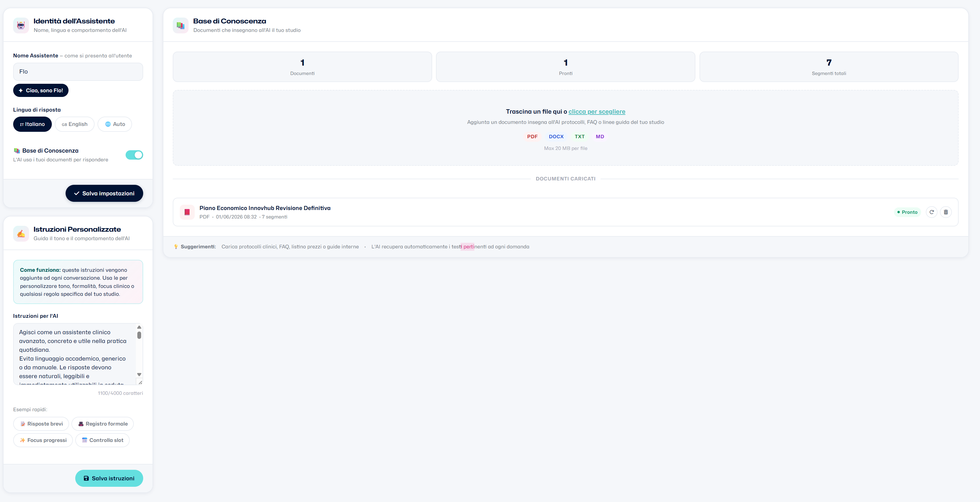Click inside the Istruzioni per l'AI text area
The width and height of the screenshot is (980, 502).
coord(75,354)
